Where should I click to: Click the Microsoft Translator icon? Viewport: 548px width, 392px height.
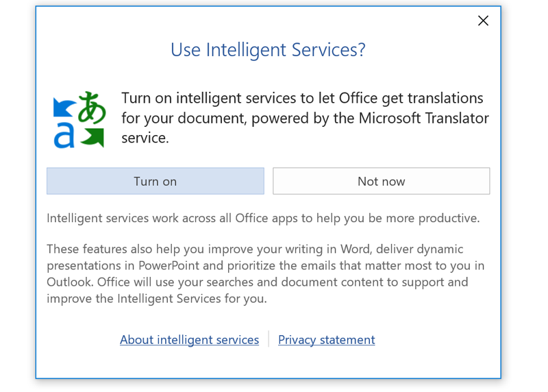pyautogui.click(x=79, y=119)
